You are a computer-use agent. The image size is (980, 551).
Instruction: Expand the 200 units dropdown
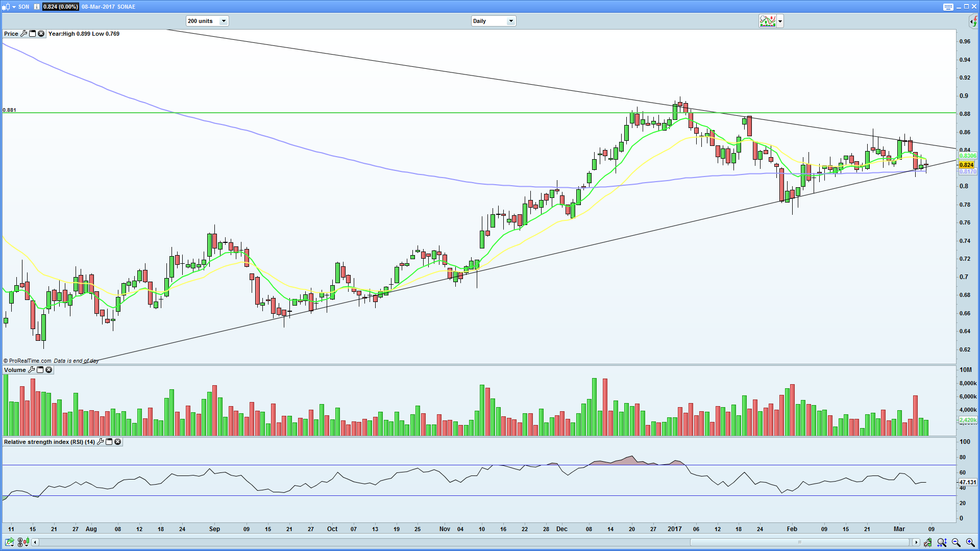click(x=223, y=21)
